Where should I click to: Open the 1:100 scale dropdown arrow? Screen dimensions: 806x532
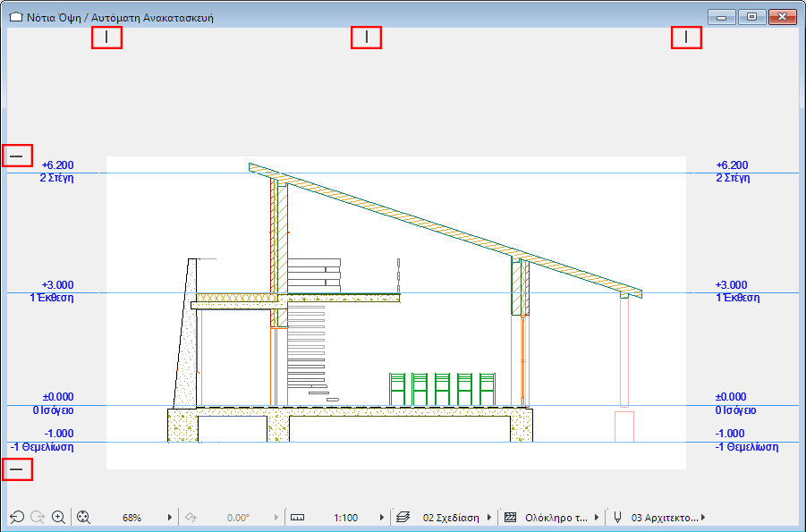click(382, 518)
